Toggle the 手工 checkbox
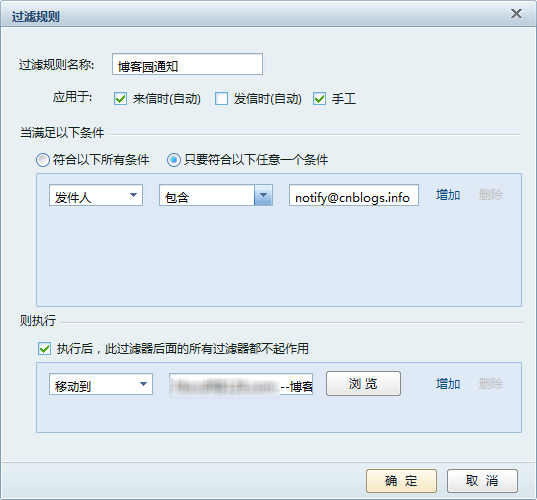This screenshot has height=500, width=537. pos(319,99)
